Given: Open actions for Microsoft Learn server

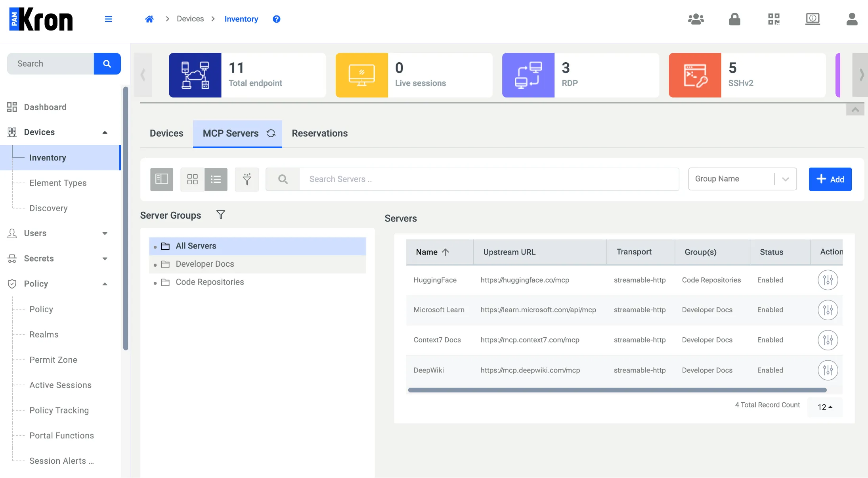Looking at the screenshot, I should coord(828,310).
